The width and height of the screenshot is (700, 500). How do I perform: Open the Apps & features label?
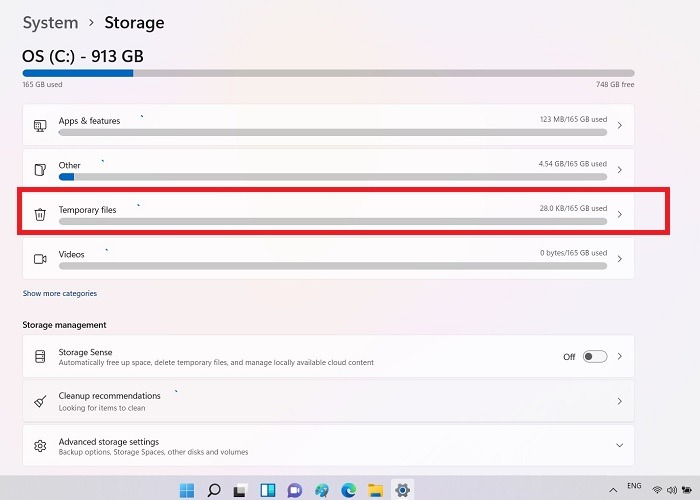coord(89,121)
